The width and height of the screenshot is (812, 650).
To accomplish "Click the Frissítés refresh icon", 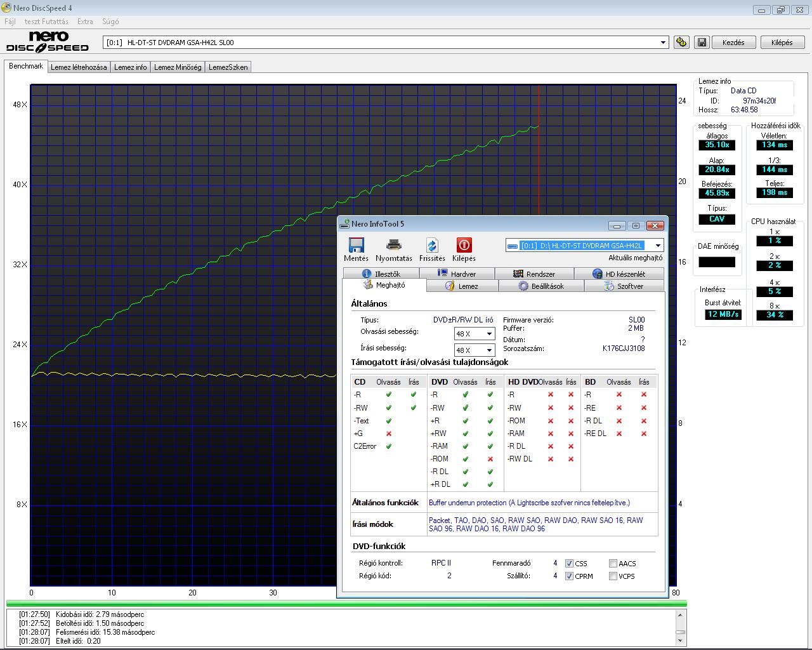I will pos(432,245).
